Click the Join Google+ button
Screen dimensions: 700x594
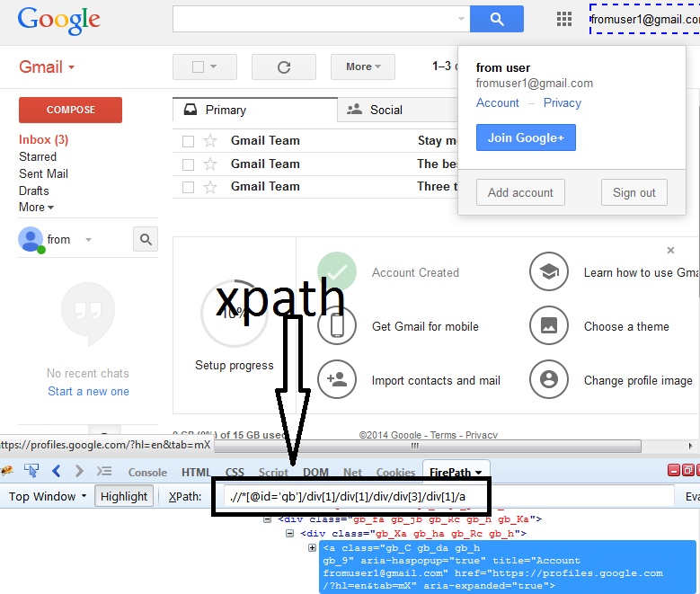click(x=526, y=137)
